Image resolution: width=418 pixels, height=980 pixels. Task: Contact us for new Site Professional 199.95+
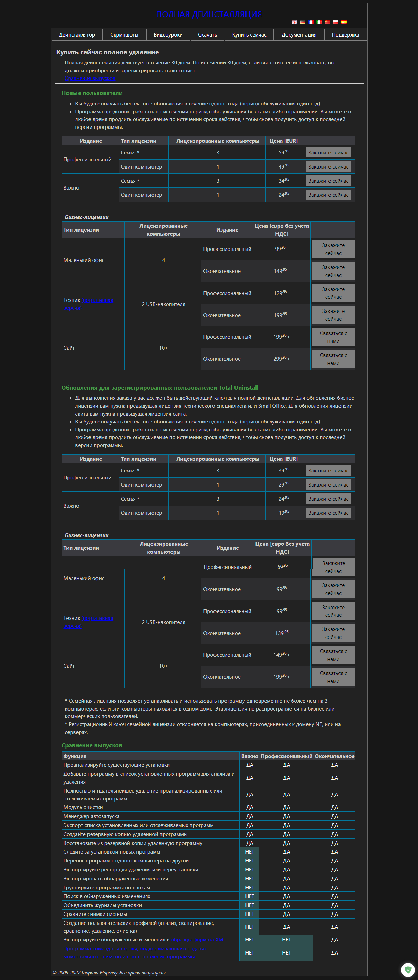pyautogui.click(x=333, y=337)
